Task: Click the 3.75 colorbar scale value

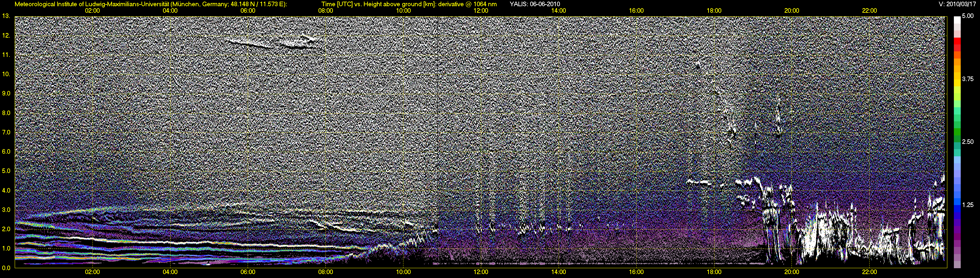Action: tap(968, 79)
